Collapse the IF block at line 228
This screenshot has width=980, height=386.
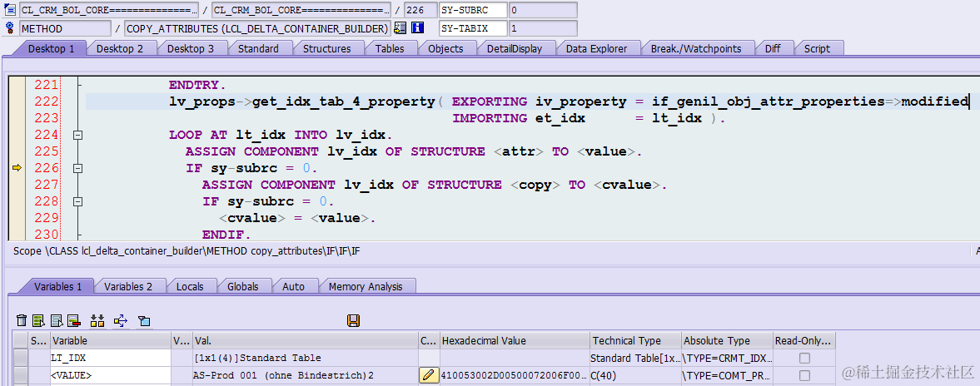[x=78, y=201]
